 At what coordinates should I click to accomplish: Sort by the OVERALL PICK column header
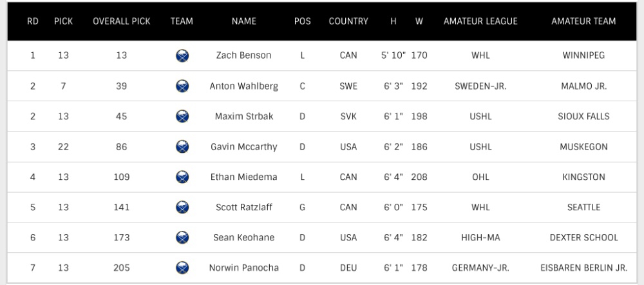(x=122, y=21)
